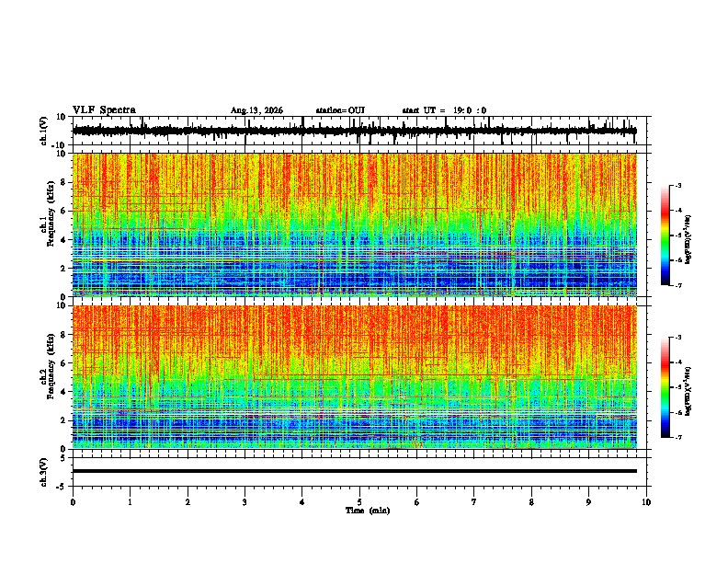
Task: Click the ch.1 color scale 'log(PSD)' title
Action: (688, 239)
